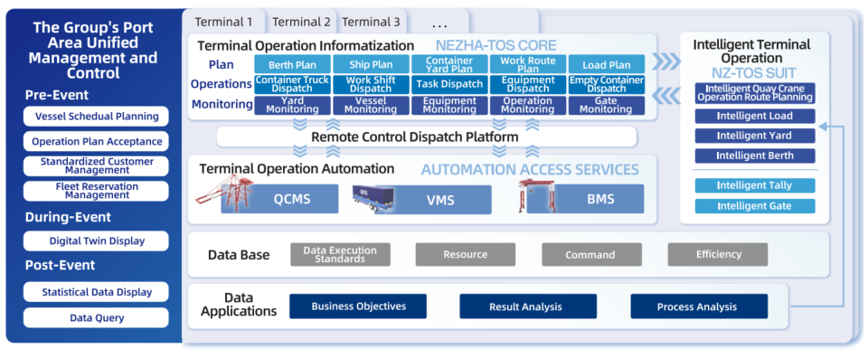Image resolution: width=868 pixels, height=358 pixels.
Task: Open the Data Query item
Action: coord(97,317)
